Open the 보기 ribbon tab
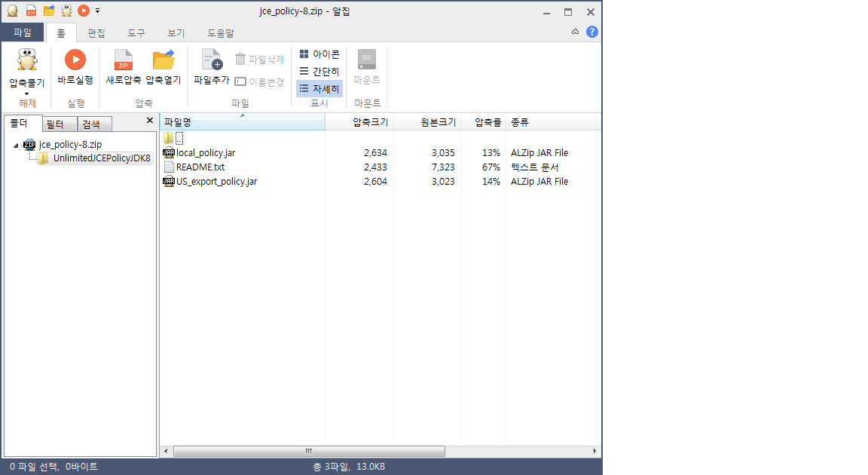 pyautogui.click(x=176, y=33)
